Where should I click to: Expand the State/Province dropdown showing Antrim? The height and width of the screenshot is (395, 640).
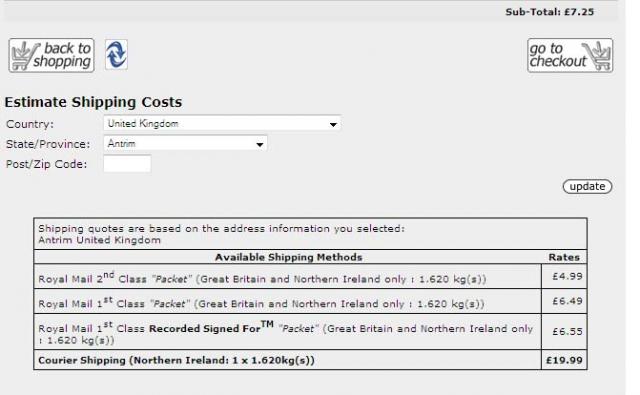[x=185, y=144]
